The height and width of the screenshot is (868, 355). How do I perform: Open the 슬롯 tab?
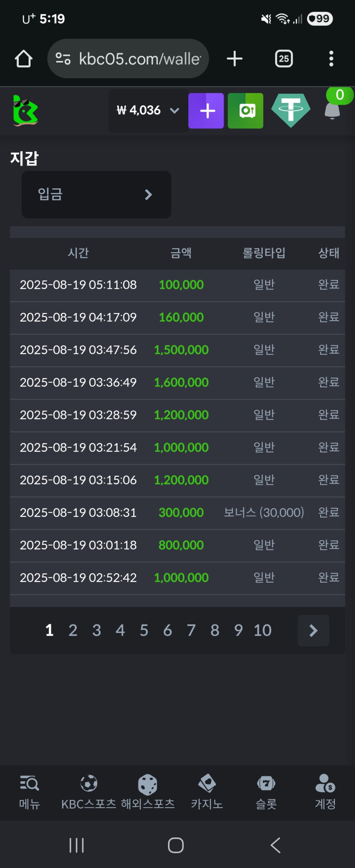click(x=266, y=792)
